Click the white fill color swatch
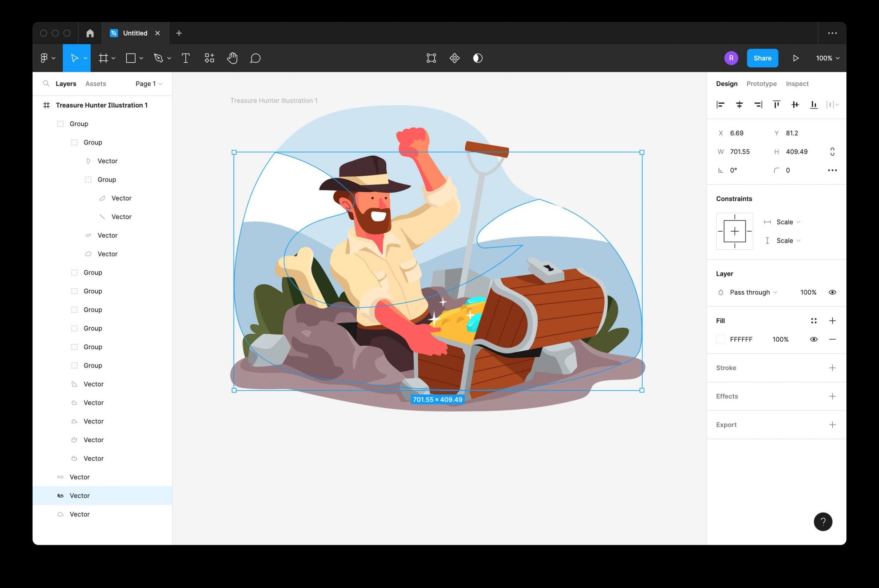This screenshot has width=879, height=588. click(x=721, y=339)
